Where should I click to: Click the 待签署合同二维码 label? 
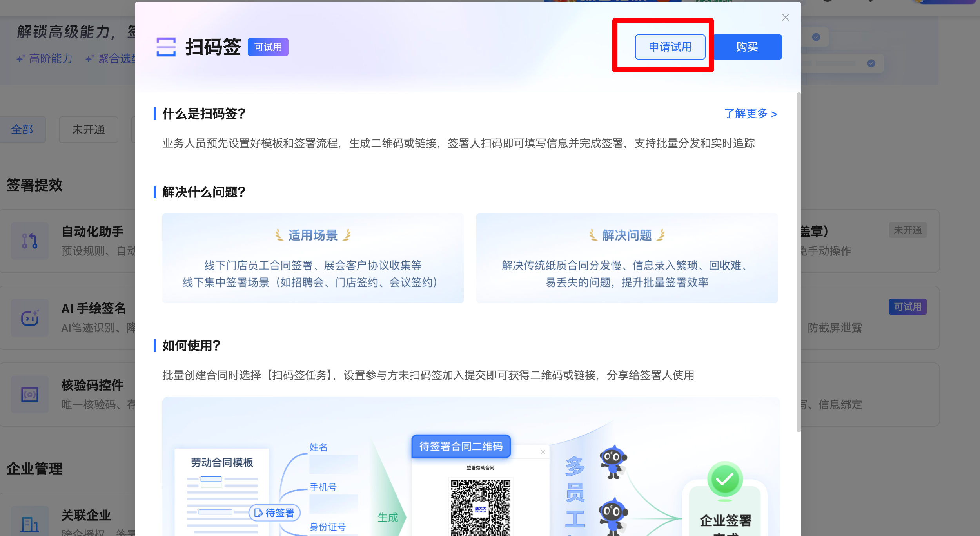(x=461, y=446)
